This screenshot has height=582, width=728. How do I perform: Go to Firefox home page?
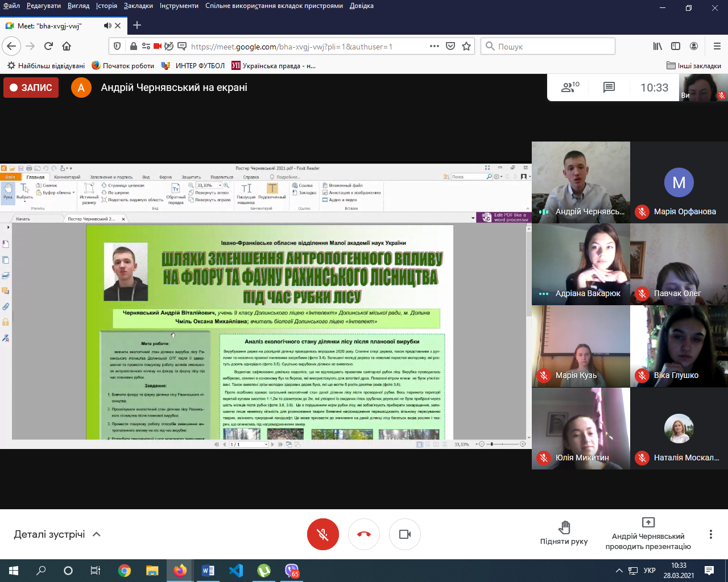pyautogui.click(x=67, y=46)
